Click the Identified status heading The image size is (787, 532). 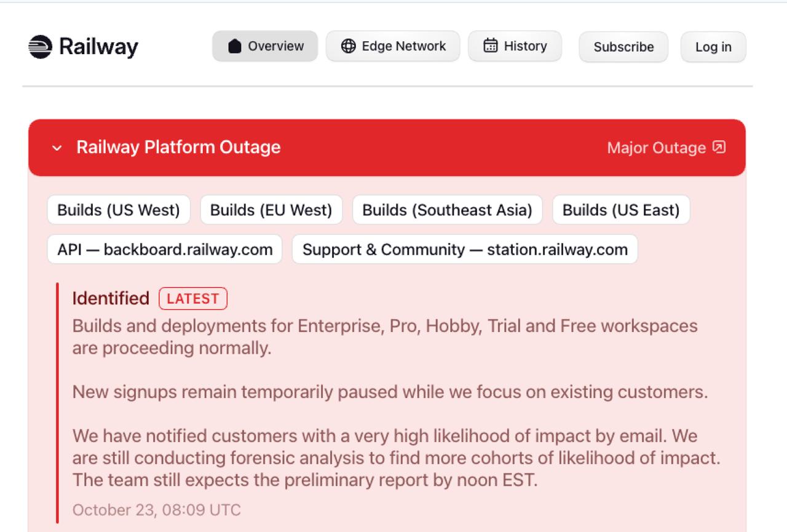tap(111, 298)
